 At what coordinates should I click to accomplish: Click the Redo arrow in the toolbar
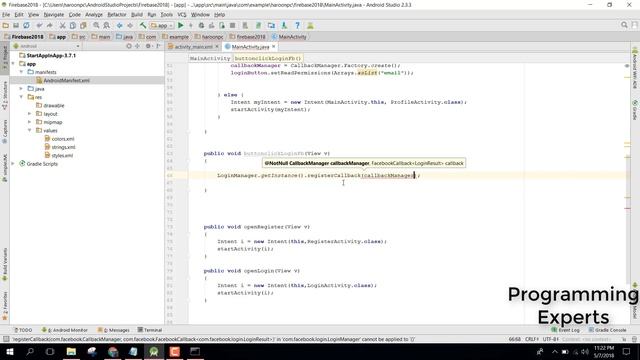[x=50, y=25]
